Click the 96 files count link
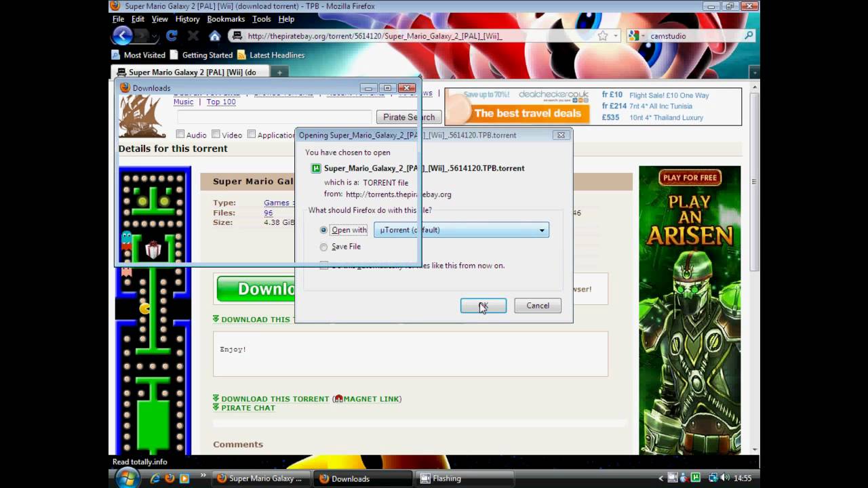The height and width of the screenshot is (488, 868). click(x=268, y=213)
